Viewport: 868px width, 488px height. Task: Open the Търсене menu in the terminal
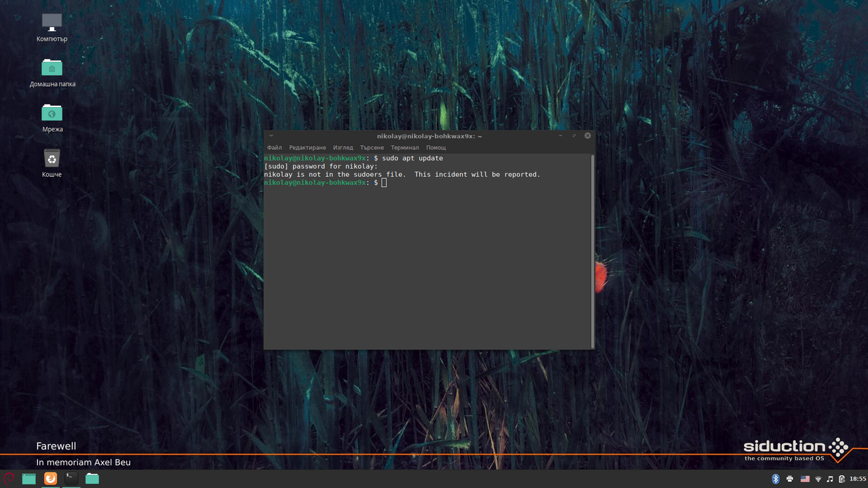tap(372, 147)
